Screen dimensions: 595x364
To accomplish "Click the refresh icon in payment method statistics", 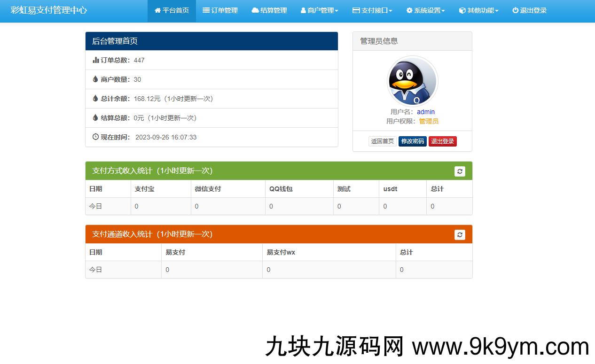I will point(460,171).
